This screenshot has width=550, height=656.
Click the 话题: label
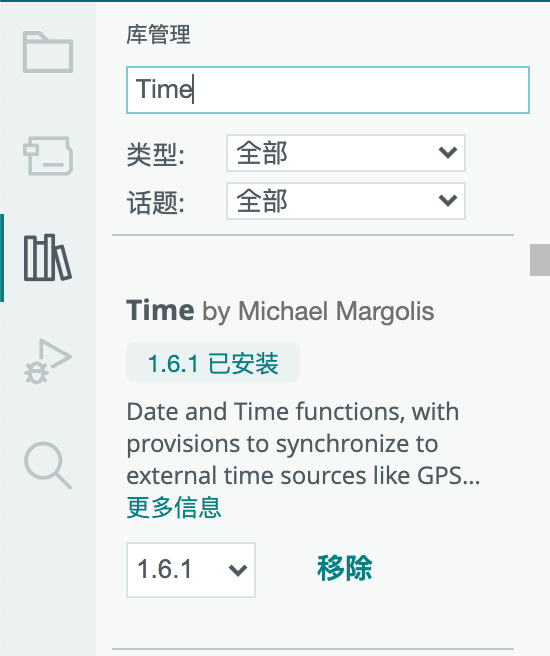pos(156,202)
